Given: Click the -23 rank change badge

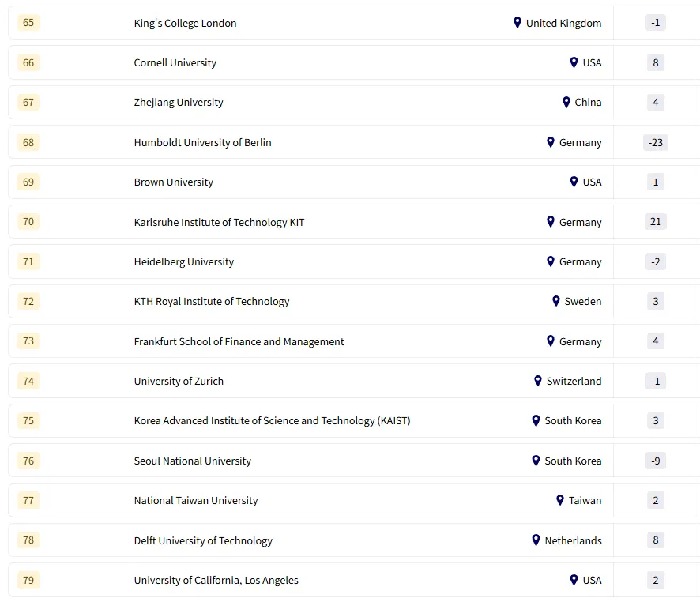Looking at the screenshot, I should click(x=655, y=142).
